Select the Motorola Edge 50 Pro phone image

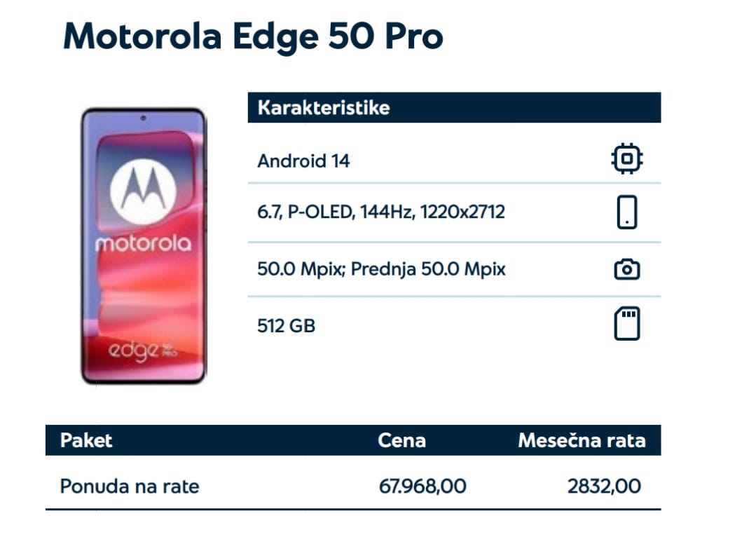point(144,246)
